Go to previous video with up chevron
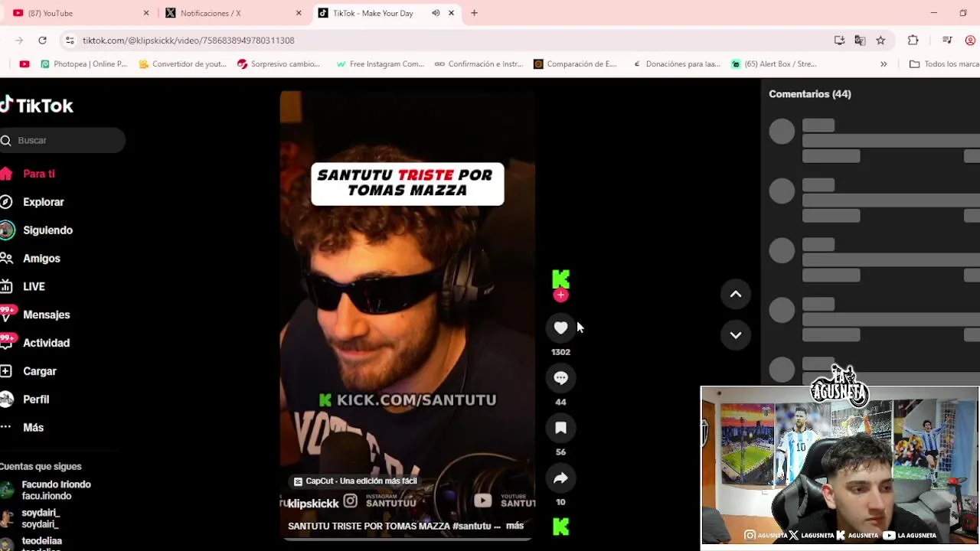 736,294
